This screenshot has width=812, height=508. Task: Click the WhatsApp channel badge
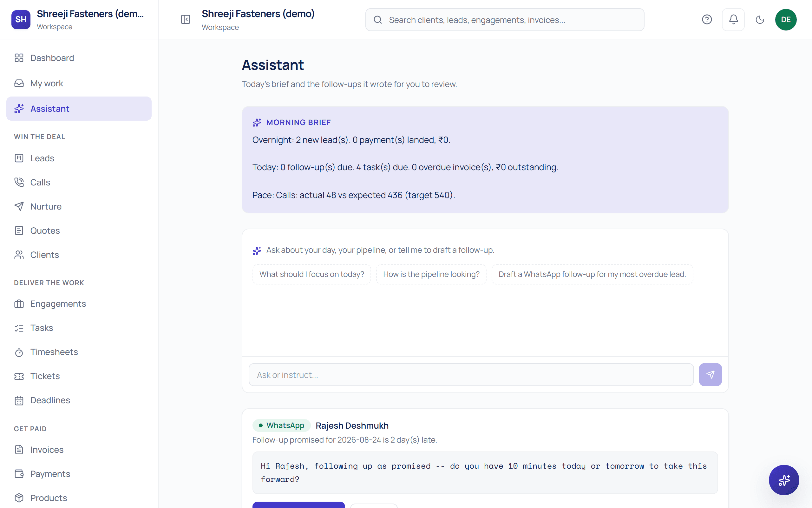tap(282, 425)
